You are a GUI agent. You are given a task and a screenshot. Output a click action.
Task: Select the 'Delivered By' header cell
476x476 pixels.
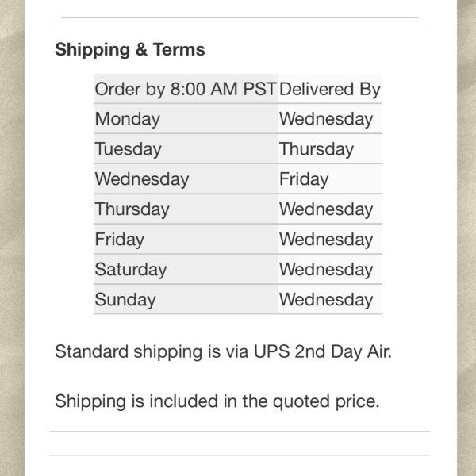coord(330,89)
